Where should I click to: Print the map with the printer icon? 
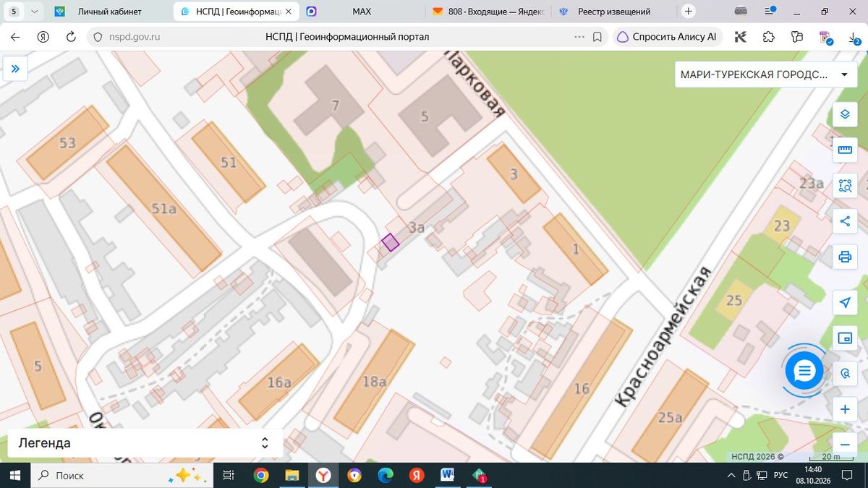(x=844, y=257)
